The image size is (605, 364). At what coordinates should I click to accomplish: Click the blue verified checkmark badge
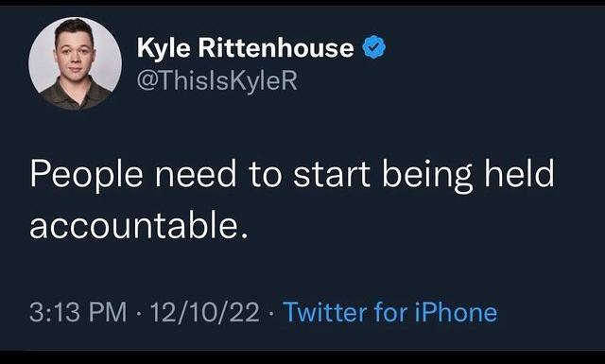pyautogui.click(x=373, y=47)
